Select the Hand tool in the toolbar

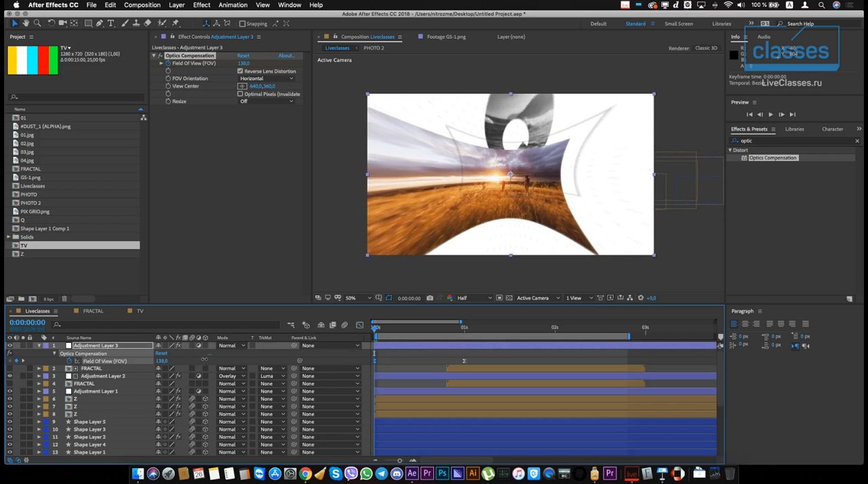pos(26,23)
